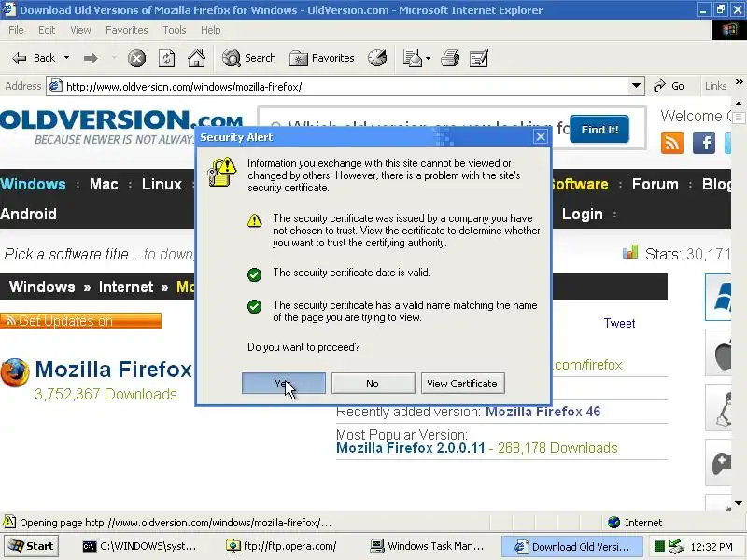This screenshot has width=747, height=560.
Task: Click the orange RSS feed icon
Action: click(672, 143)
